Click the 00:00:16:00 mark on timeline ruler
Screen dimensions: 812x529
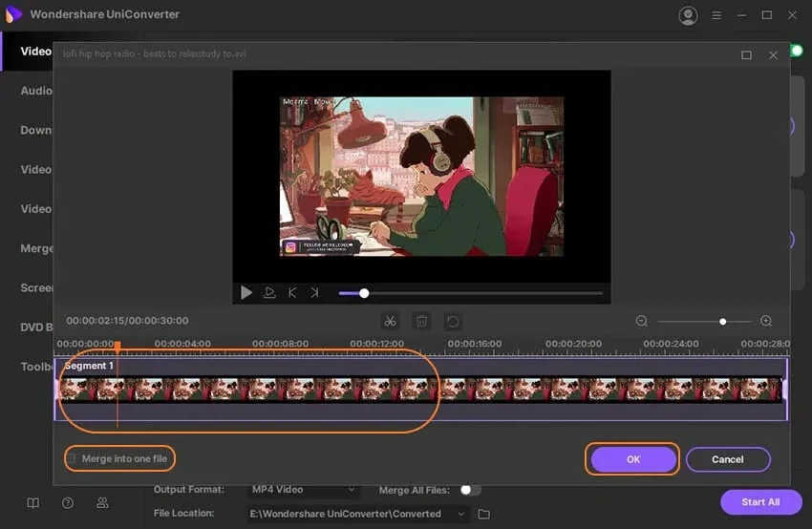pos(475,344)
